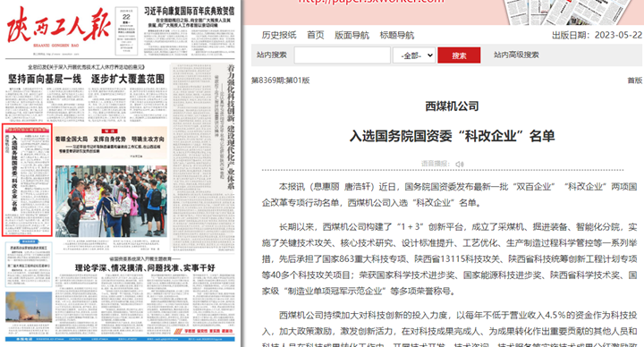Open headline 理论学深、情况摸清、问题找准、实事干好
644x347 pixels.
145,267
